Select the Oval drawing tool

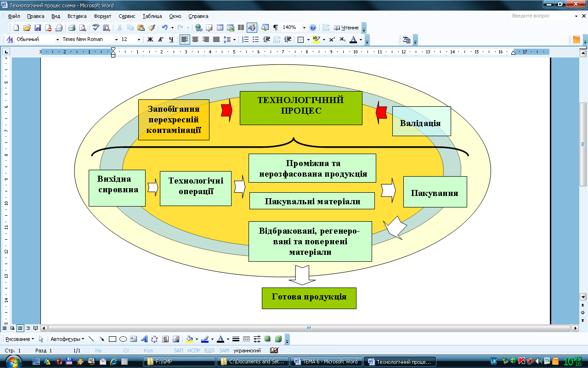click(x=123, y=339)
